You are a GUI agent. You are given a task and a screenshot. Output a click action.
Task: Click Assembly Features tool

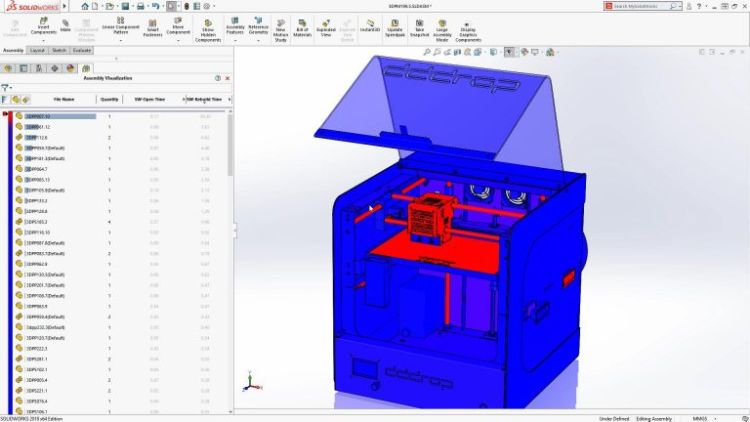pos(235,26)
